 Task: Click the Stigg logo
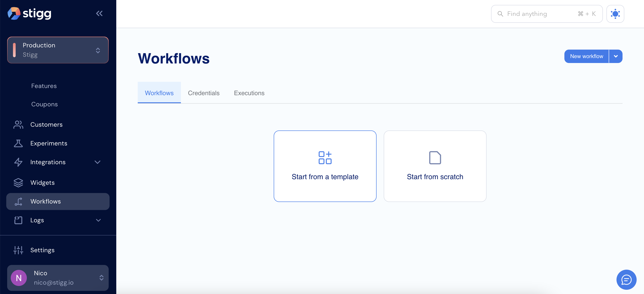coord(30,13)
